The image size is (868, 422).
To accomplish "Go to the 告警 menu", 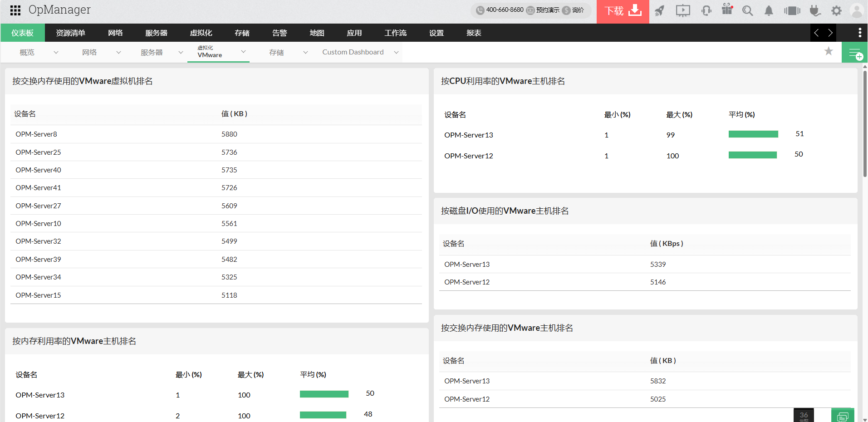I will click(x=280, y=33).
